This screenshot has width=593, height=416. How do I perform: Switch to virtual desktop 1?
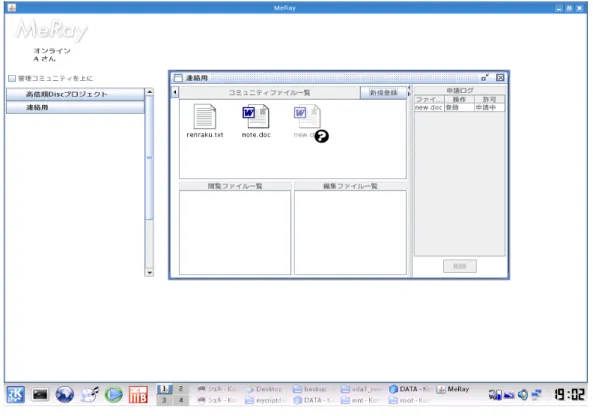pos(164,389)
